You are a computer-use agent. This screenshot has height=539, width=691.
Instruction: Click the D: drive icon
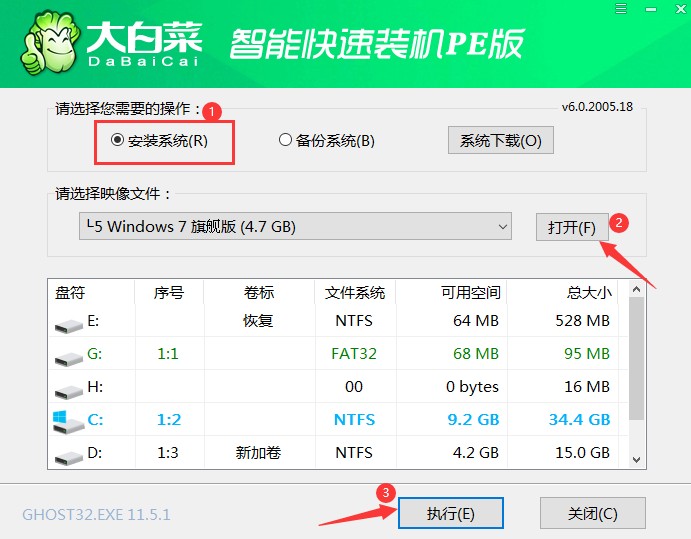tap(69, 458)
